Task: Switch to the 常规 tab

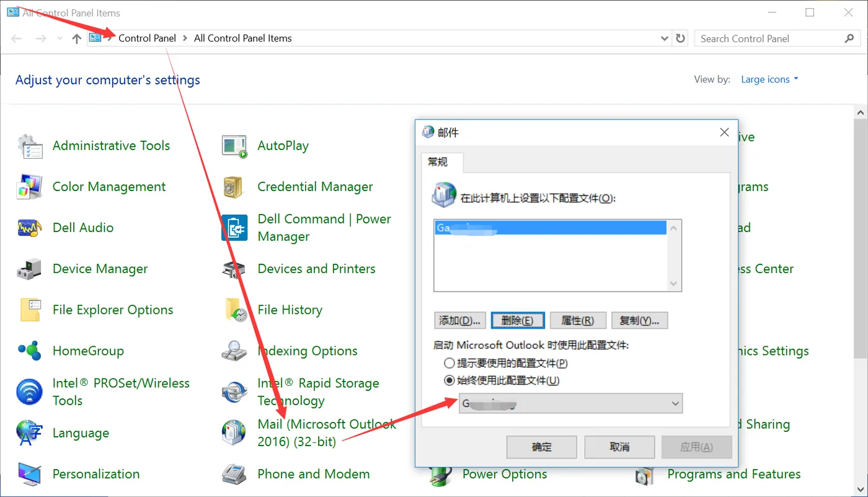Action: (x=442, y=162)
